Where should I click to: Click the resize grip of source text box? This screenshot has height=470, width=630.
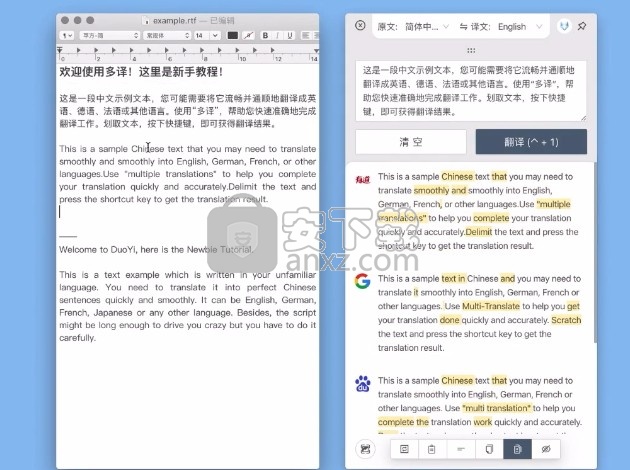[x=583, y=118]
